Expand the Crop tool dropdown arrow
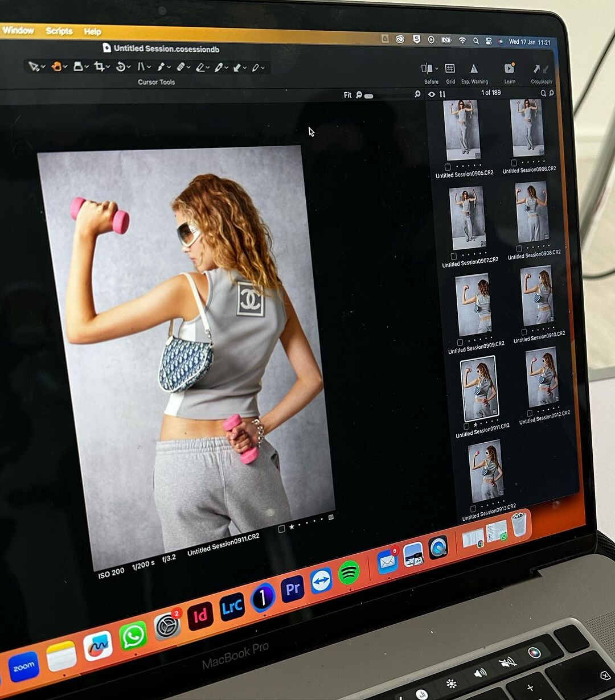The width and height of the screenshot is (615, 700). (108, 68)
